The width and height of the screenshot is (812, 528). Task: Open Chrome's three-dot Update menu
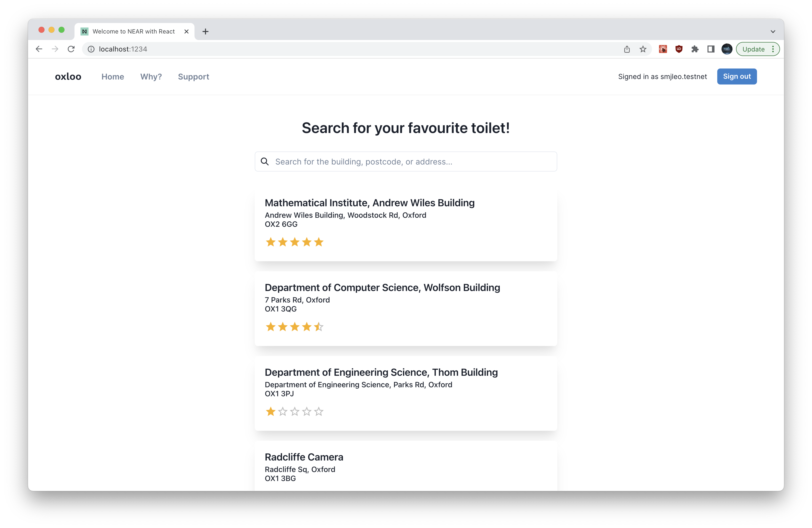[x=773, y=49]
